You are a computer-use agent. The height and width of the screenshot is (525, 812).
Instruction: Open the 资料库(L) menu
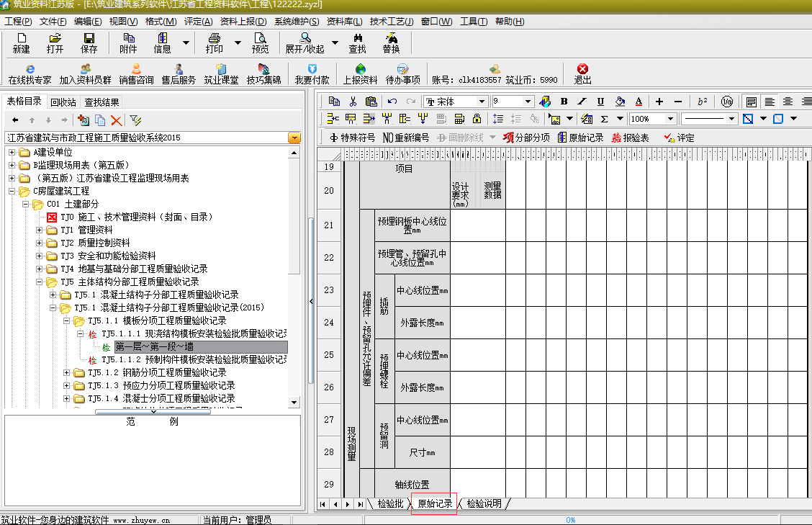pyautogui.click(x=344, y=22)
